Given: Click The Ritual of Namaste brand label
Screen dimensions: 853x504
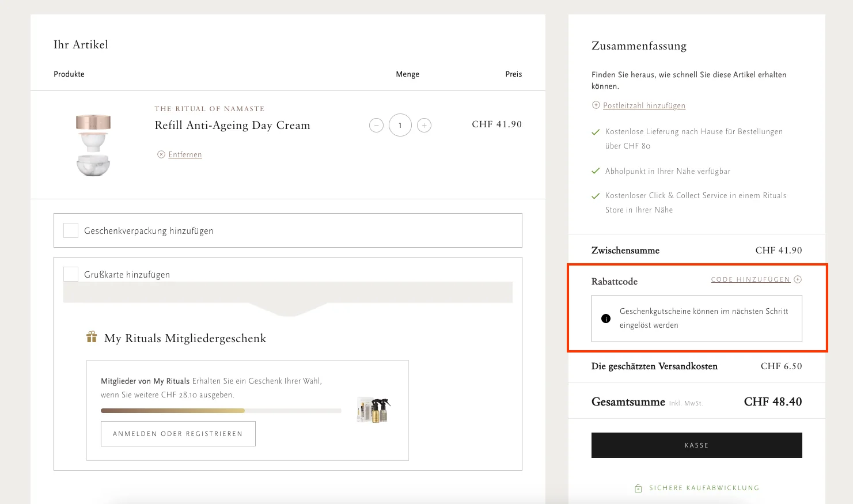Looking at the screenshot, I should (210, 108).
